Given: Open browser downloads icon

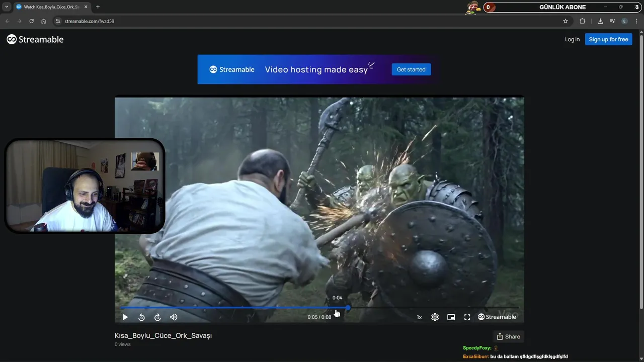Looking at the screenshot, I should tap(600, 21).
